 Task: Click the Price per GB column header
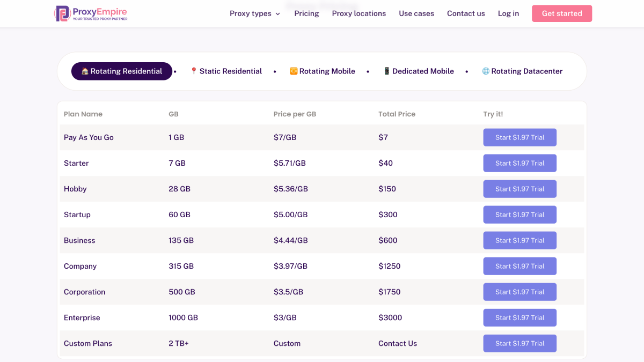295,114
